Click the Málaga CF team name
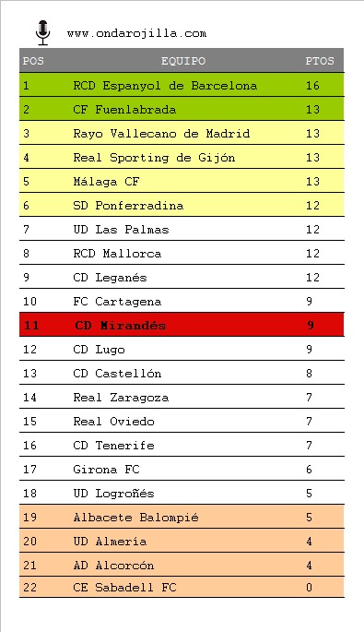Screen dimensions: 364x632 106,182
